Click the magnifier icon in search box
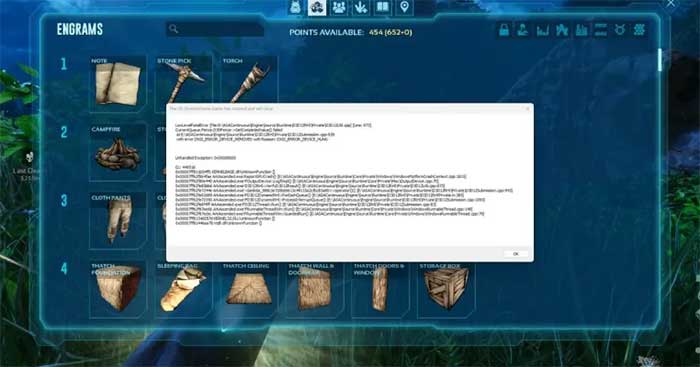 click(x=174, y=29)
